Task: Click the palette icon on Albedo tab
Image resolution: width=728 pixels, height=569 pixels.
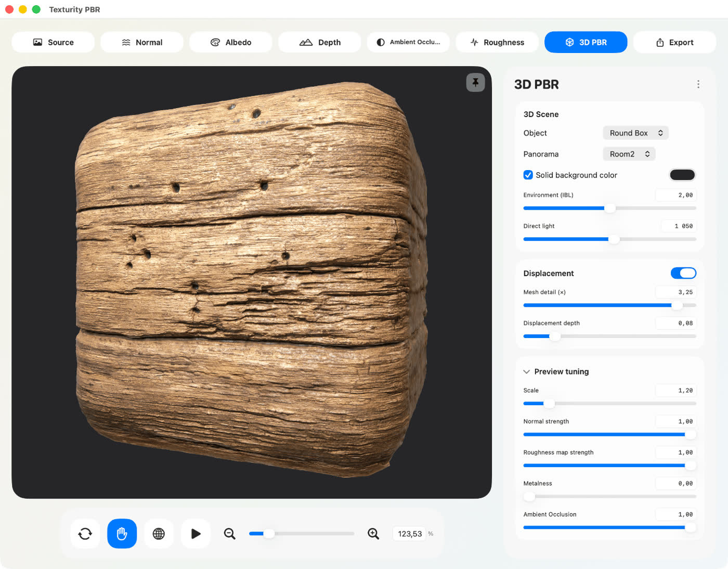Action: point(215,42)
